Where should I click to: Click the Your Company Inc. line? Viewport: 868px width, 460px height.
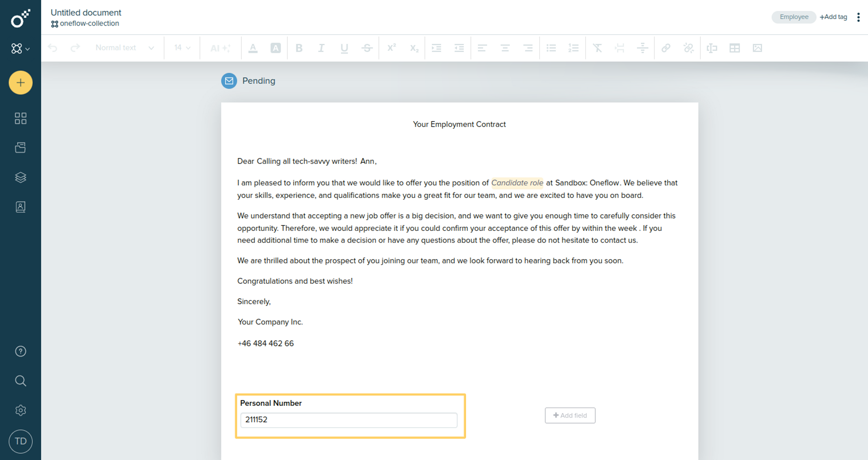click(270, 322)
